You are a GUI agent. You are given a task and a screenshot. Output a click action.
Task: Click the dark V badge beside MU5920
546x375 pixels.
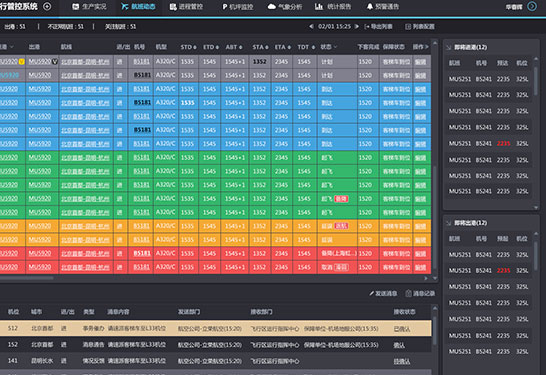[x=54, y=62]
